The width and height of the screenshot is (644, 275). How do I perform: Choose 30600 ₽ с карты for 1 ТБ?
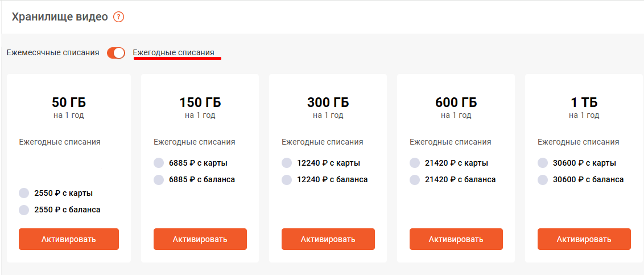pos(543,163)
